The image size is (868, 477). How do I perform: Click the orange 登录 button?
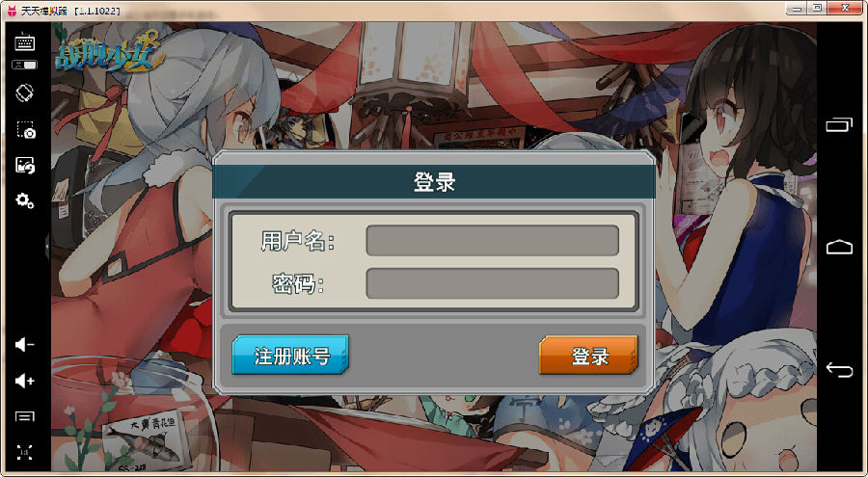click(x=588, y=355)
